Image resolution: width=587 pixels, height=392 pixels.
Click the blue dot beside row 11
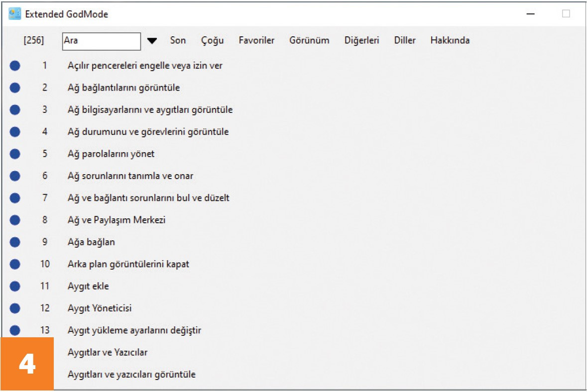[x=15, y=287]
